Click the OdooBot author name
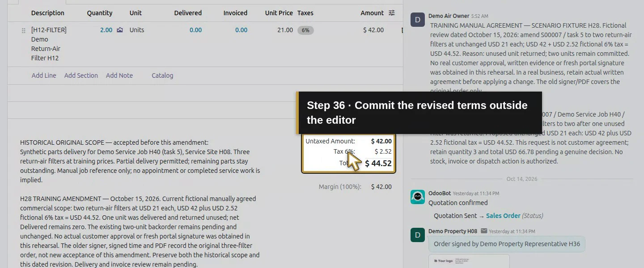This screenshot has width=644, height=268. click(x=439, y=193)
